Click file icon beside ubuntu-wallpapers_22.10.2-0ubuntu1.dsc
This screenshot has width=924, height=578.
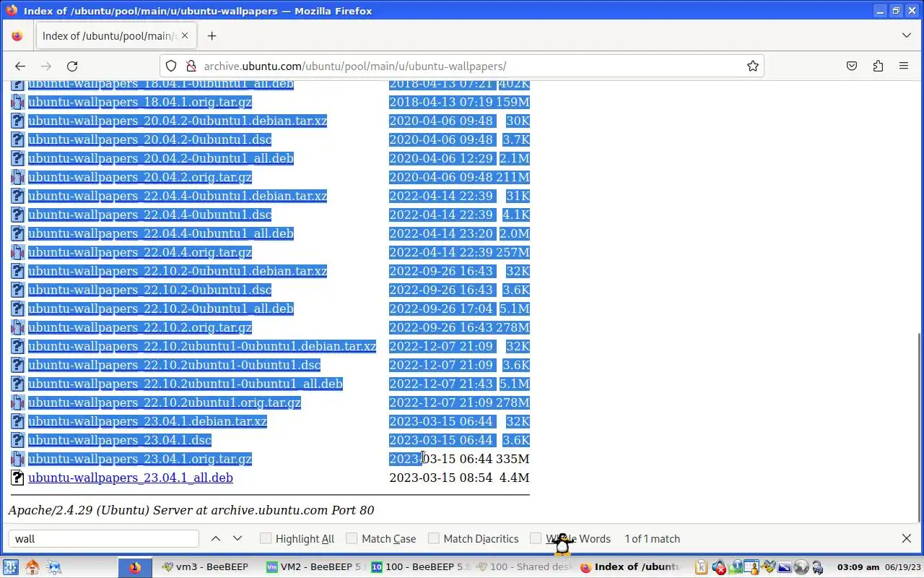click(x=17, y=290)
